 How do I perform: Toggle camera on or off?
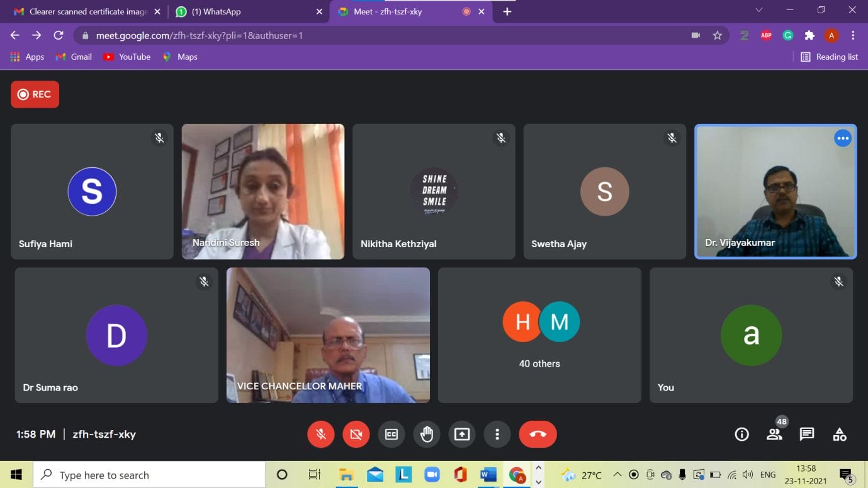tap(356, 434)
